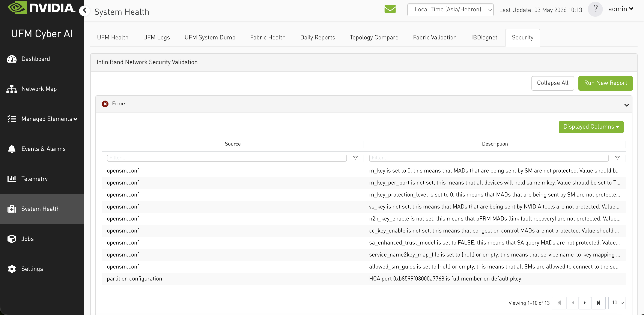The height and width of the screenshot is (315, 644).
Task: Go to next page of results
Action: 585,303
